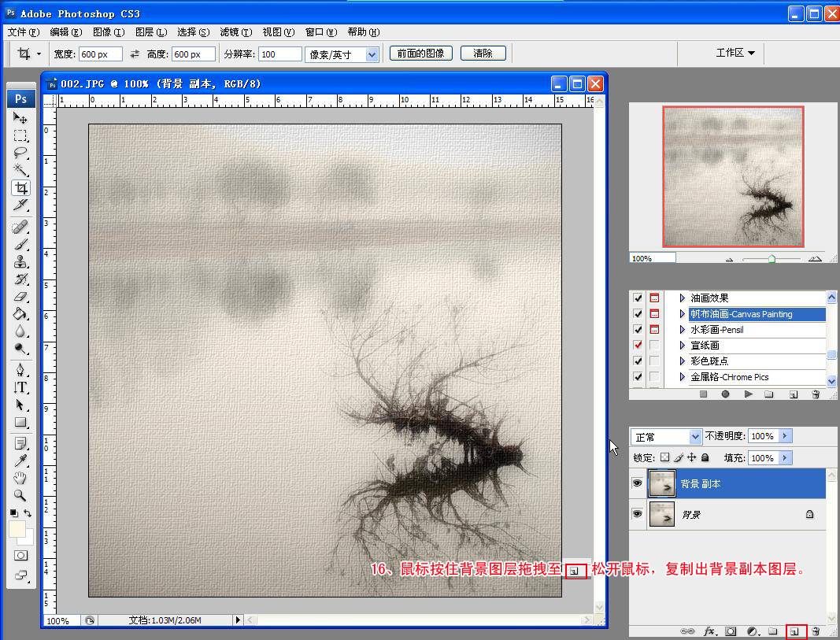The image size is (840, 640).
Task: Start recording an action
Action: pyautogui.click(x=725, y=394)
